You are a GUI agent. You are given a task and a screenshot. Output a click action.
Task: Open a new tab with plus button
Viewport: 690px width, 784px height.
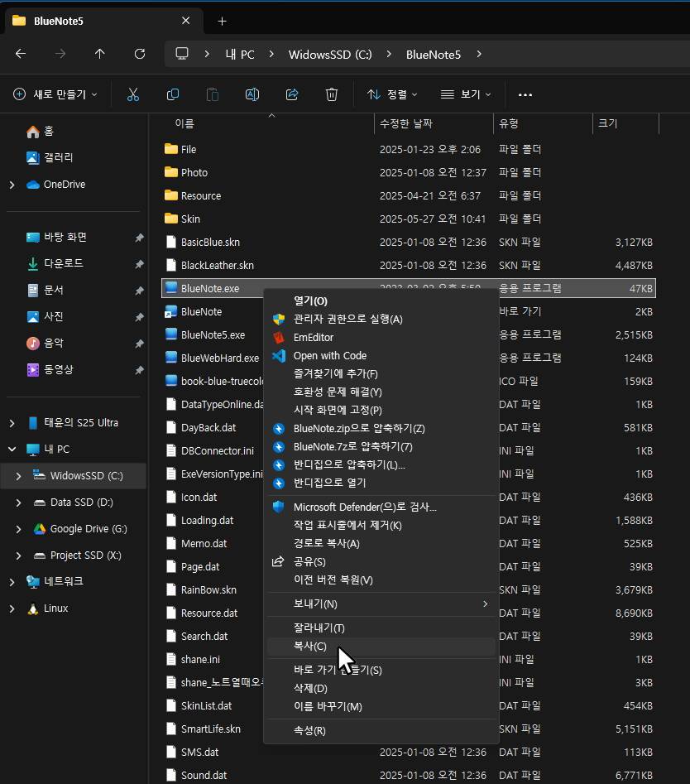223,21
